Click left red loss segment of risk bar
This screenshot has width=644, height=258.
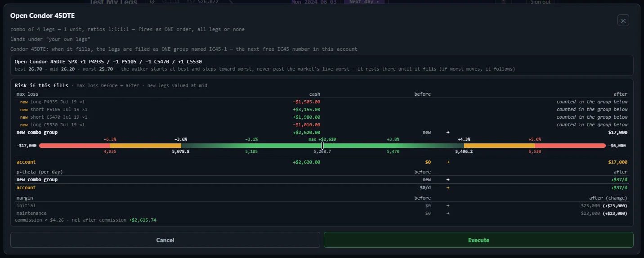click(74, 146)
